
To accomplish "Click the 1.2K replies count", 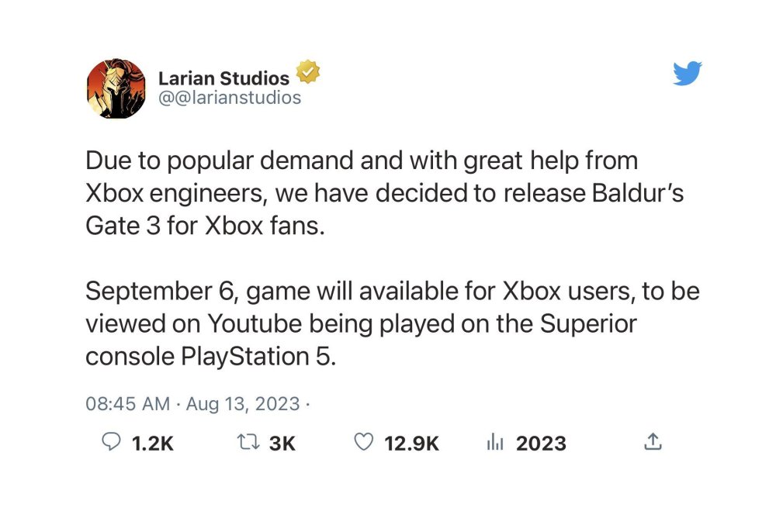I will pos(153,444).
